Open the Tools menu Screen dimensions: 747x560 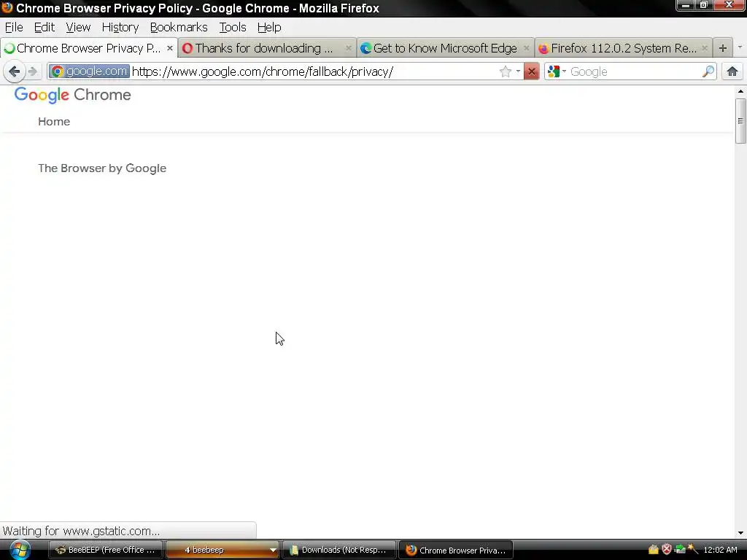(x=233, y=27)
